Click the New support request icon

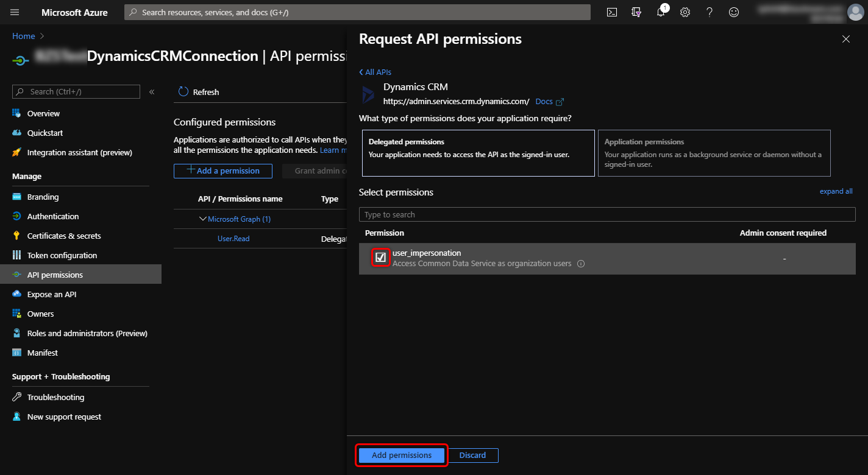(x=16, y=417)
